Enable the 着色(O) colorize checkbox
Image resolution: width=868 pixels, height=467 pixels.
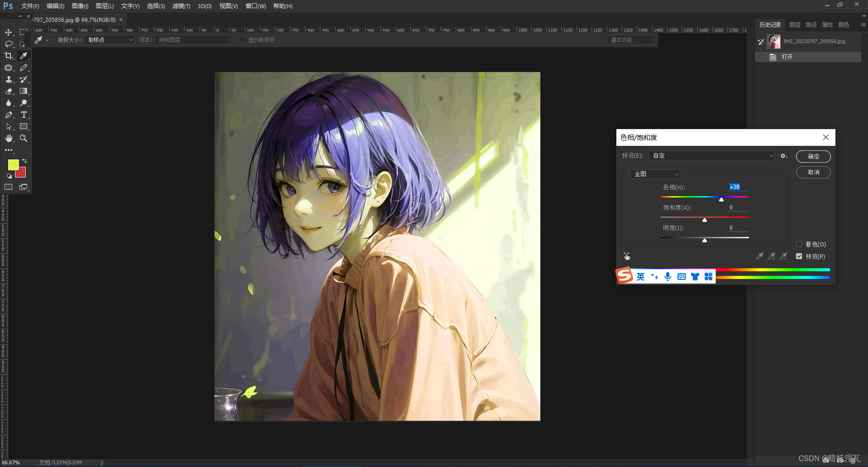[799, 244]
